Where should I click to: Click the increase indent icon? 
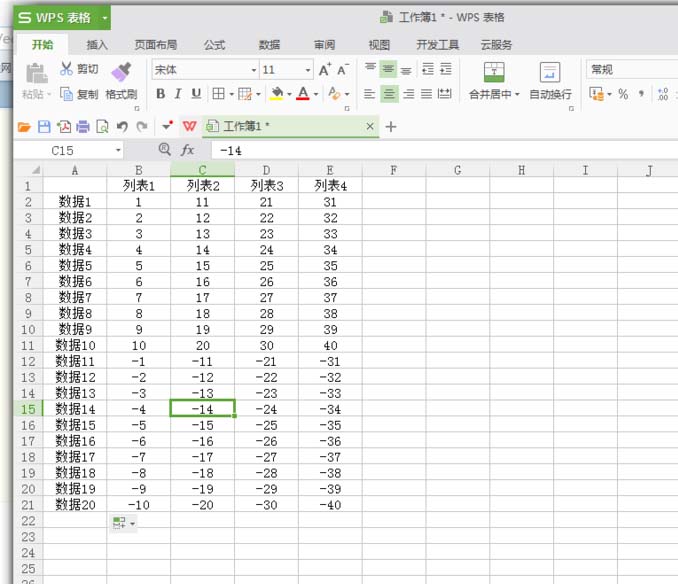446,69
